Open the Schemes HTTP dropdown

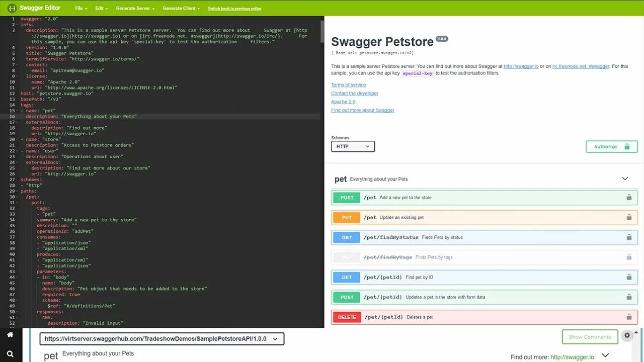coord(353,146)
